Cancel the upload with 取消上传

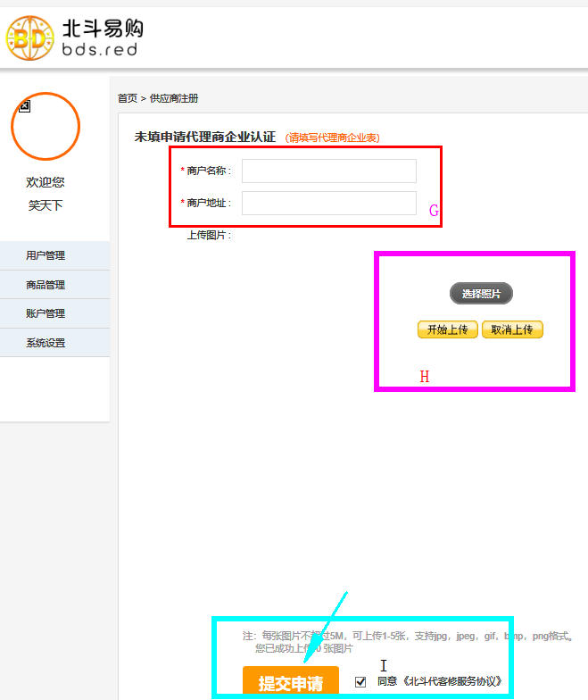click(x=512, y=329)
